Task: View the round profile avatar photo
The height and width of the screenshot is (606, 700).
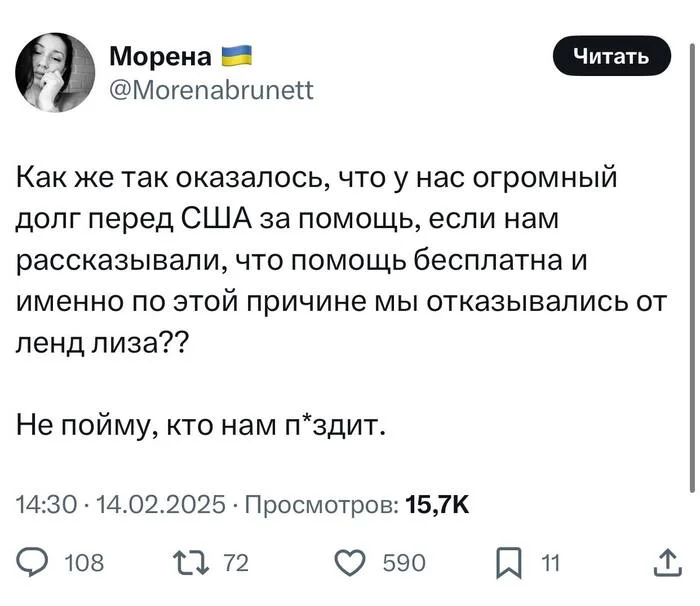Action: (55, 72)
